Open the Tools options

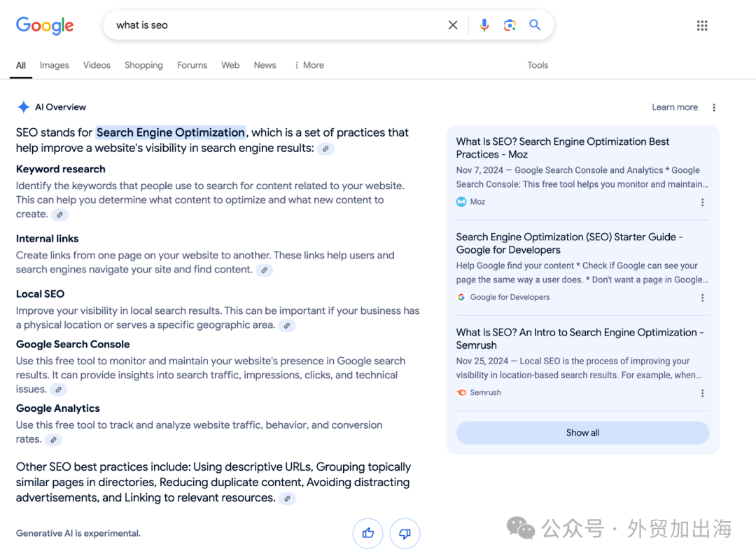[x=538, y=65]
